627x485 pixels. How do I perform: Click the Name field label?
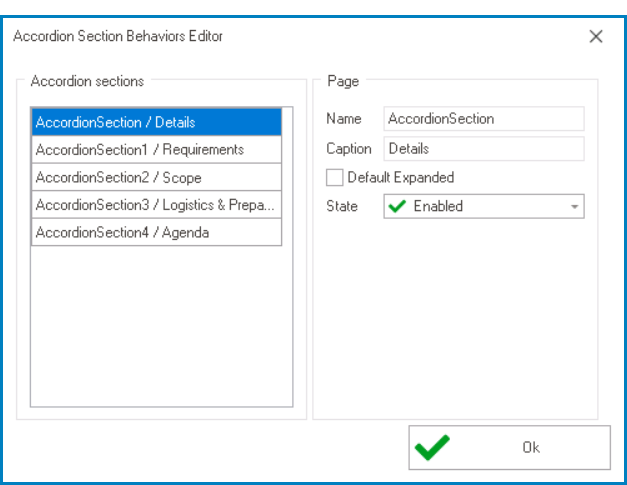click(344, 119)
